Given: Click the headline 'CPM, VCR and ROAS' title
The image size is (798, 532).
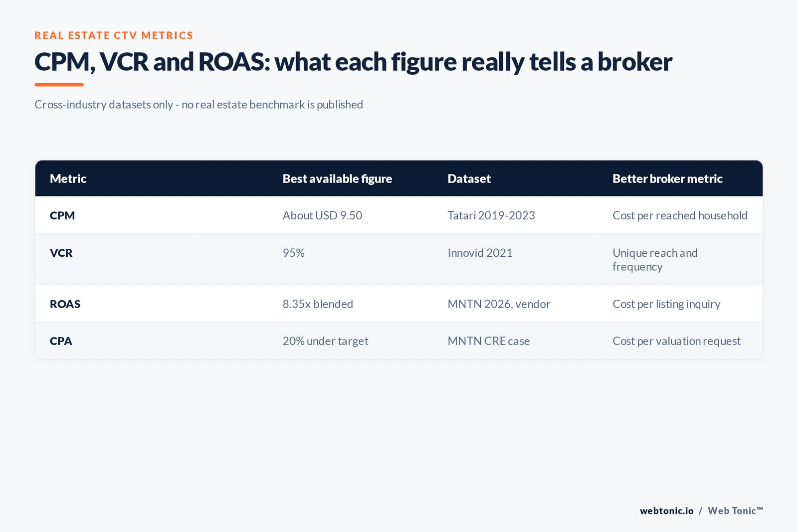Looking at the screenshot, I should 353,62.
